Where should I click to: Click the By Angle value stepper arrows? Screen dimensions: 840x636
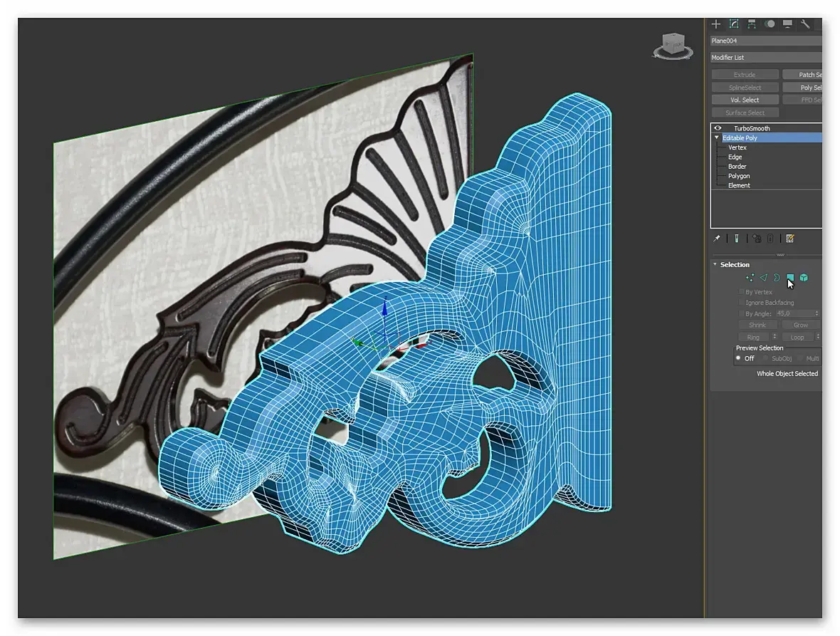(817, 313)
